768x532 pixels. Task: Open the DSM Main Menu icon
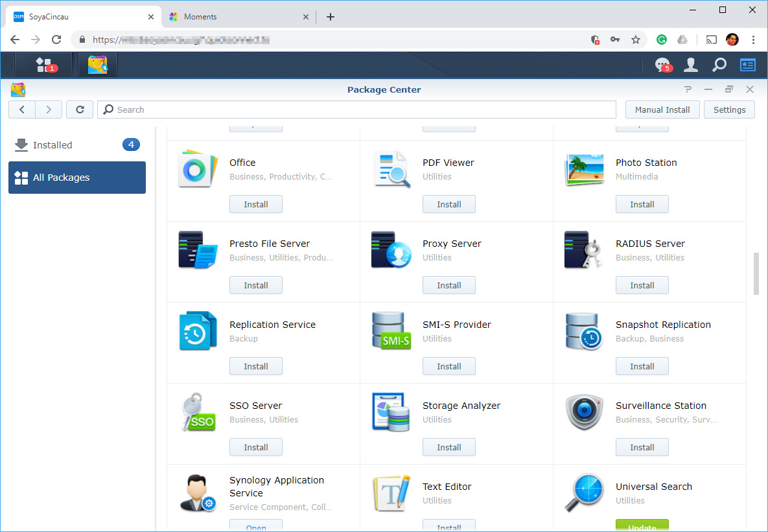pos(44,65)
